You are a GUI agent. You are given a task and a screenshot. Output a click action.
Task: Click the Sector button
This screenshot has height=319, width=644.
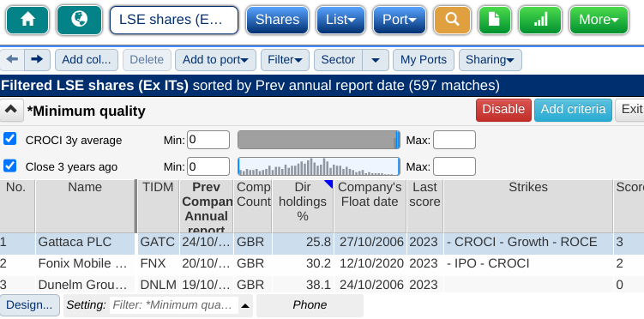(338, 60)
